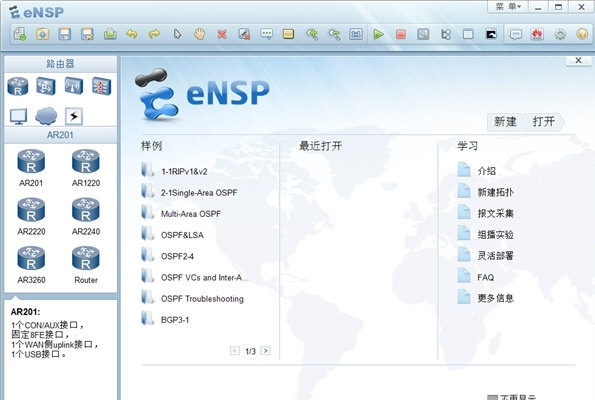Select the PC terminal category icon
Image resolution: width=595 pixels, height=400 pixels.
point(18,116)
